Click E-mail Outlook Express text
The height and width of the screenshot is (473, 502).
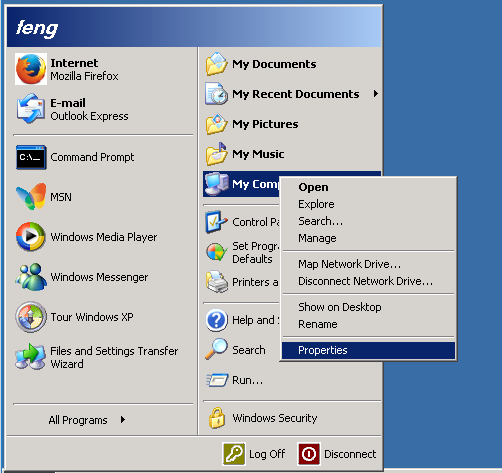pos(89,109)
